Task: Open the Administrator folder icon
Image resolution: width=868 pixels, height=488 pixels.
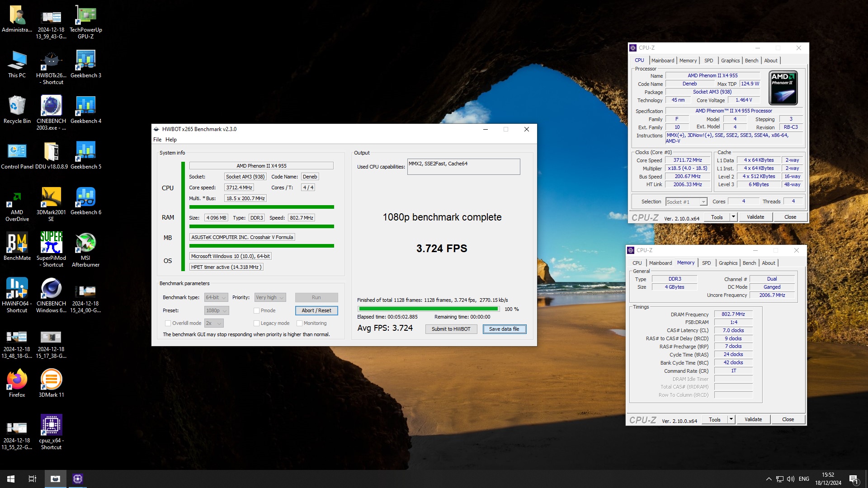Action: (x=17, y=19)
